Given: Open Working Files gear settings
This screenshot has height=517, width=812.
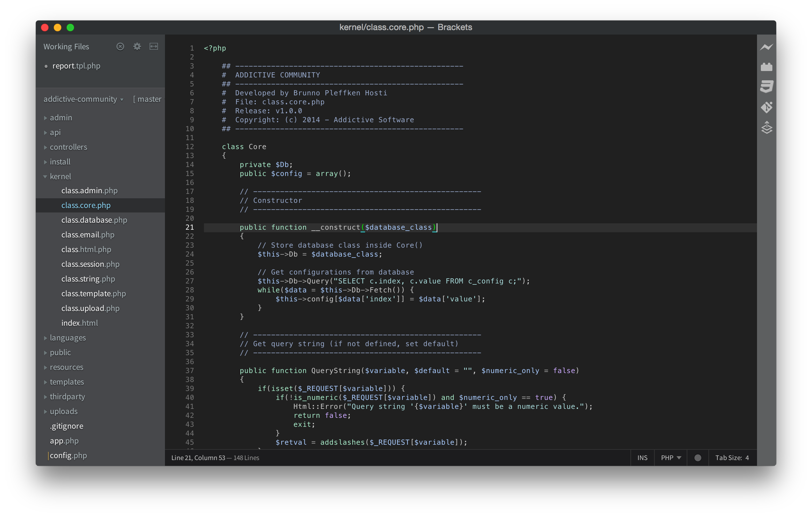Looking at the screenshot, I should 137,47.
